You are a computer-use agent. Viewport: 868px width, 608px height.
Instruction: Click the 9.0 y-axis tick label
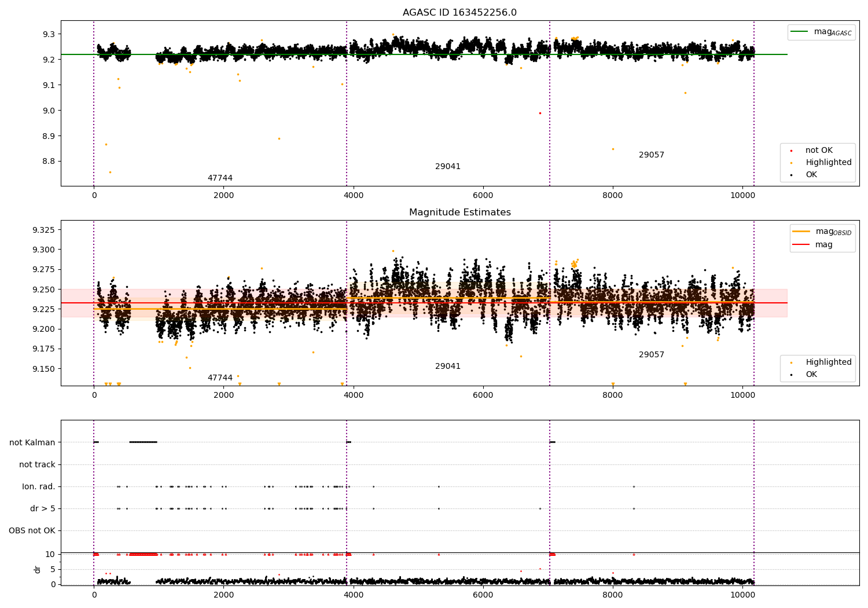coord(49,111)
